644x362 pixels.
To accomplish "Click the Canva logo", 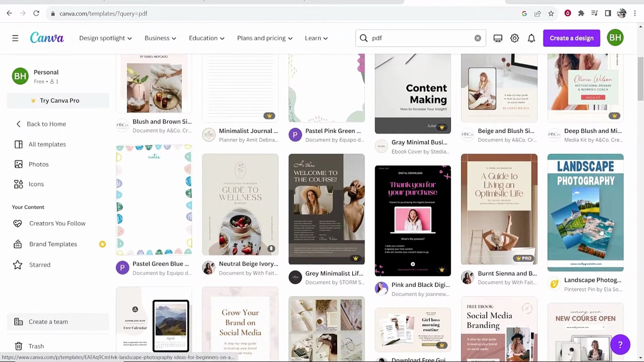I will 47,38.
